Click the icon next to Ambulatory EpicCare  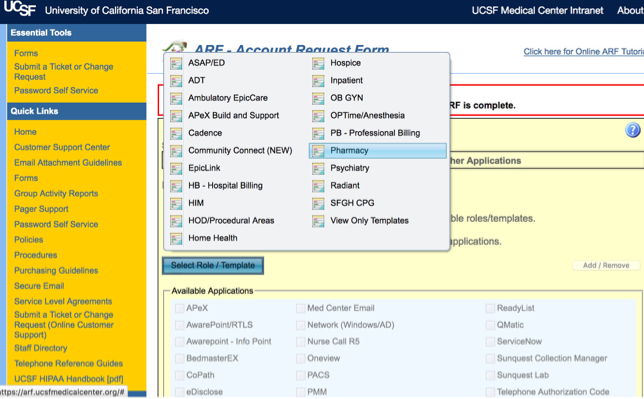tap(176, 99)
